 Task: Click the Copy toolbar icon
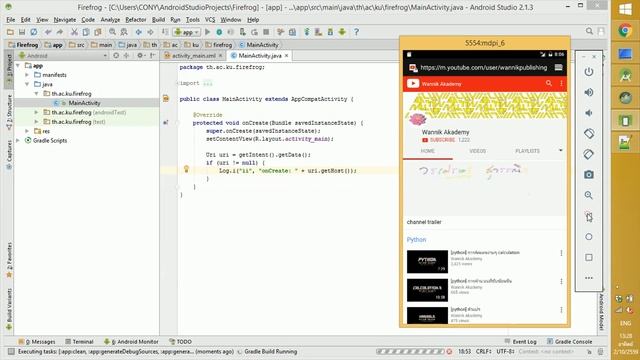[86, 32]
